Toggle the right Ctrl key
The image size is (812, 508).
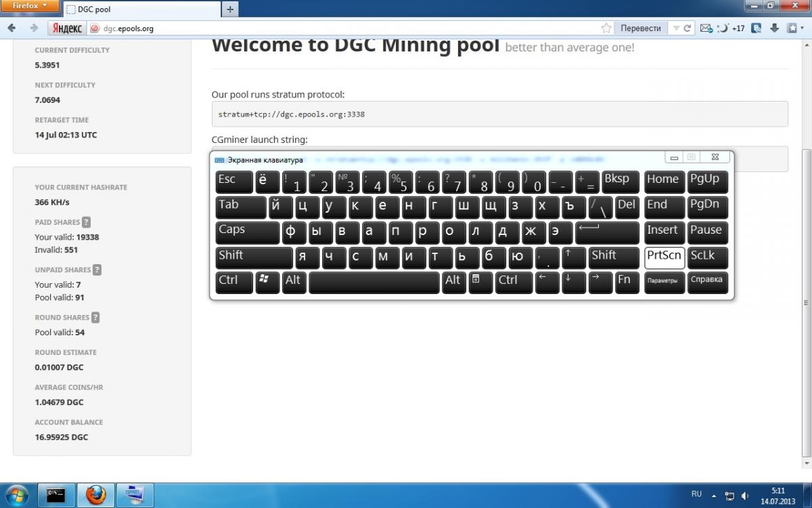514,282
